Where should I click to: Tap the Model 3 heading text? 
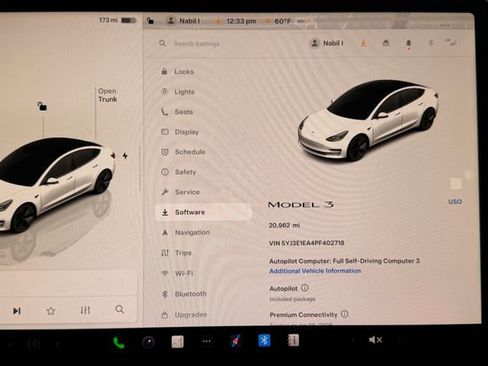pos(301,205)
